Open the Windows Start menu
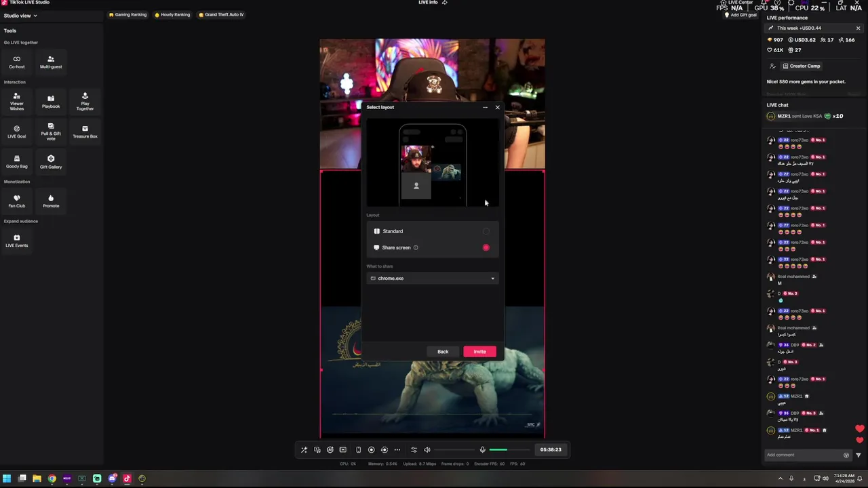Image resolution: width=868 pixels, height=488 pixels. [x=7, y=479]
